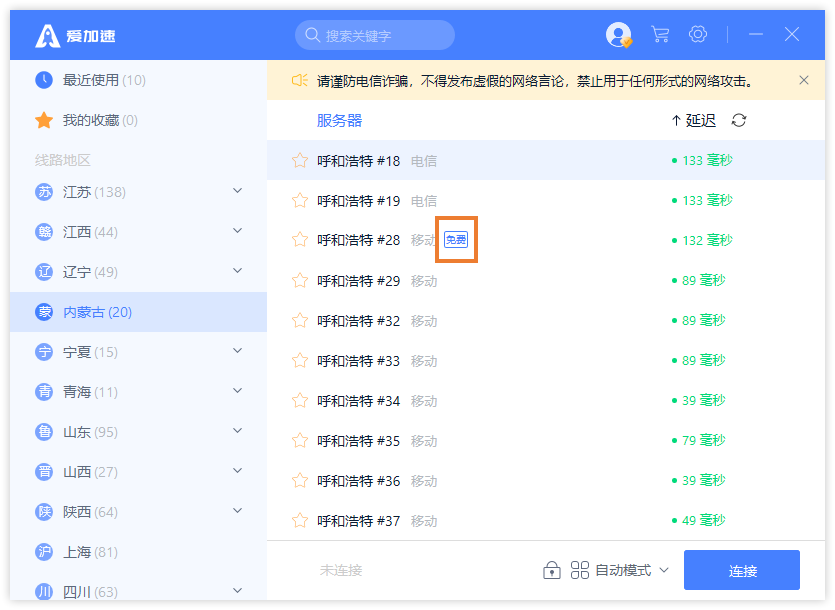This screenshot has width=835, height=610.
Task: Open the shopping cart icon
Action: pyautogui.click(x=660, y=35)
